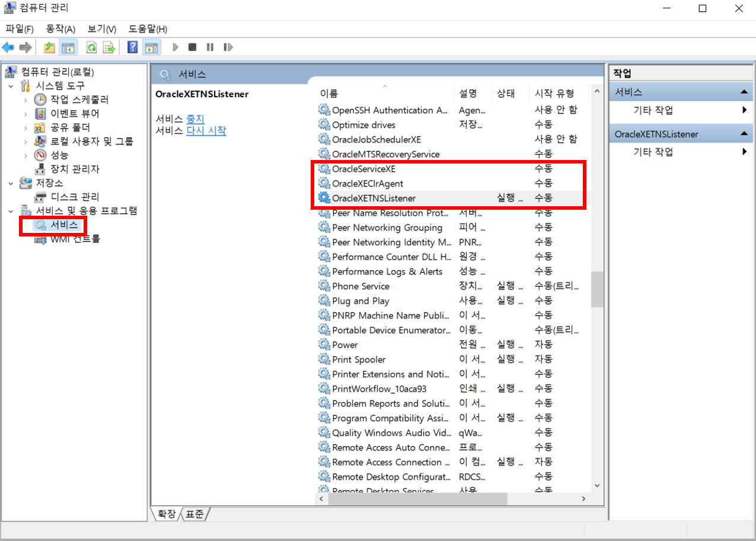This screenshot has width=756, height=541.
Task: Toggle the show/hide console tree icon
Action: coord(68,47)
